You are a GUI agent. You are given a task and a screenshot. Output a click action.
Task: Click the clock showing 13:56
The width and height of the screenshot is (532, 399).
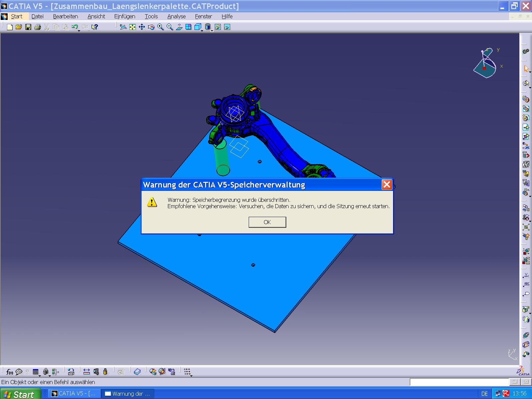(x=520, y=394)
